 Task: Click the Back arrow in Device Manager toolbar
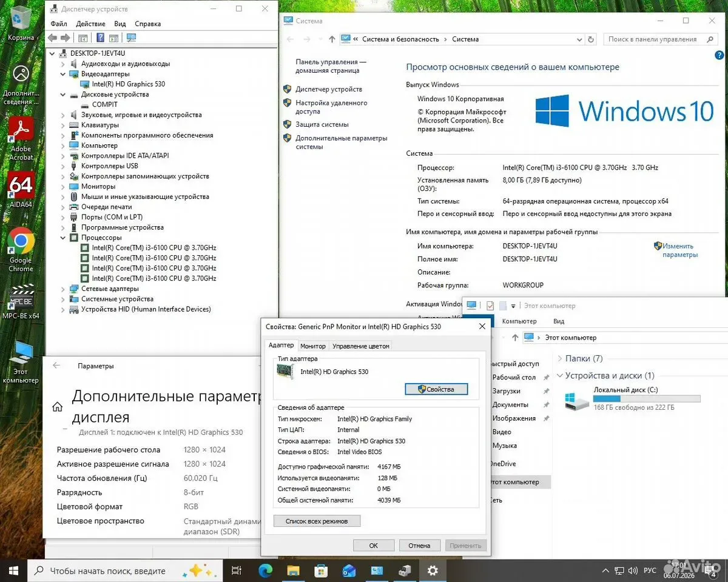pyautogui.click(x=53, y=38)
